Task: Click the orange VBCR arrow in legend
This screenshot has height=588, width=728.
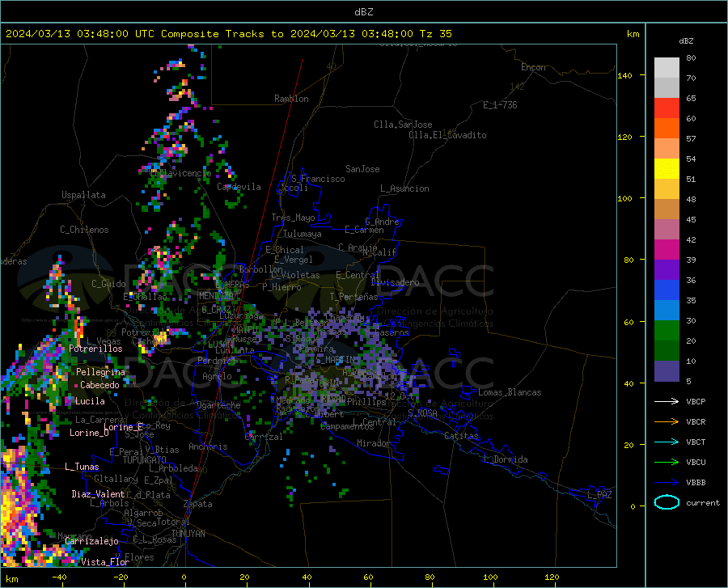Action: (x=667, y=421)
